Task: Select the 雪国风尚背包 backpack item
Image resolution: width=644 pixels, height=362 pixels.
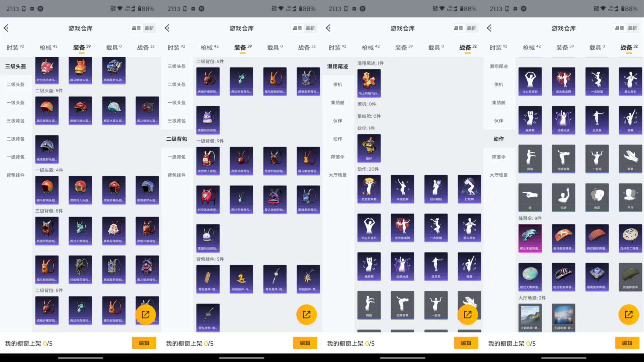Action: [208, 120]
